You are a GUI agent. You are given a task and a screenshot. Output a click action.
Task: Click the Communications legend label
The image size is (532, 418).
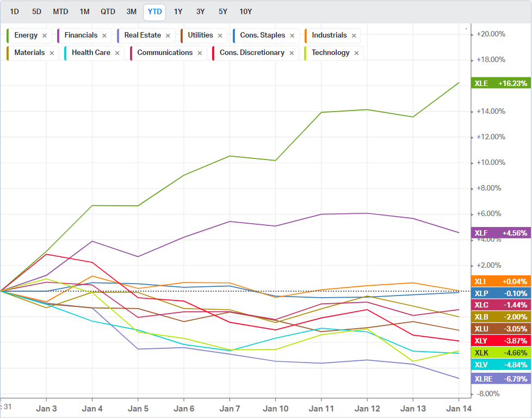click(165, 53)
